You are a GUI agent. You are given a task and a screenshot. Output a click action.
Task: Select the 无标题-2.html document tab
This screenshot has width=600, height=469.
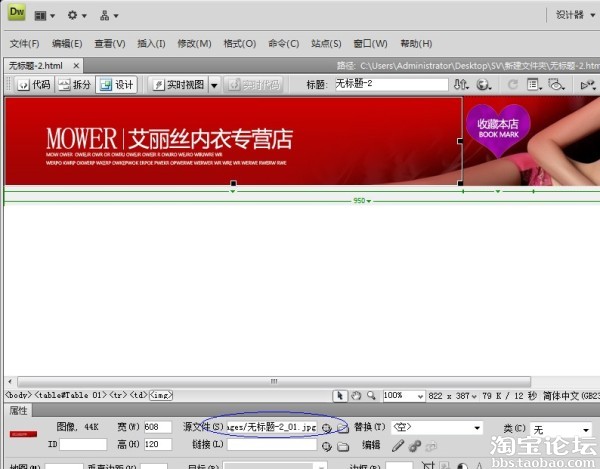[36, 66]
